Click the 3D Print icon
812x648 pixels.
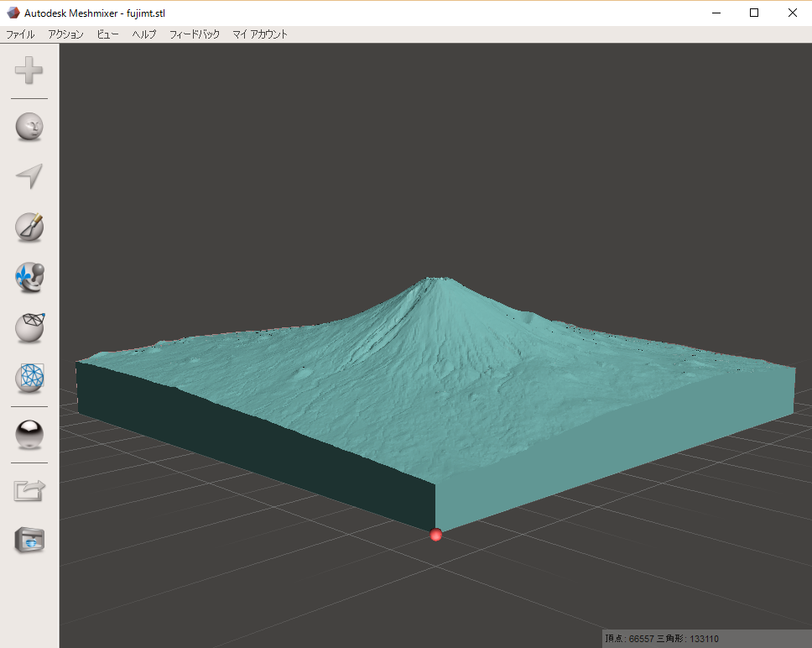pos(29,540)
